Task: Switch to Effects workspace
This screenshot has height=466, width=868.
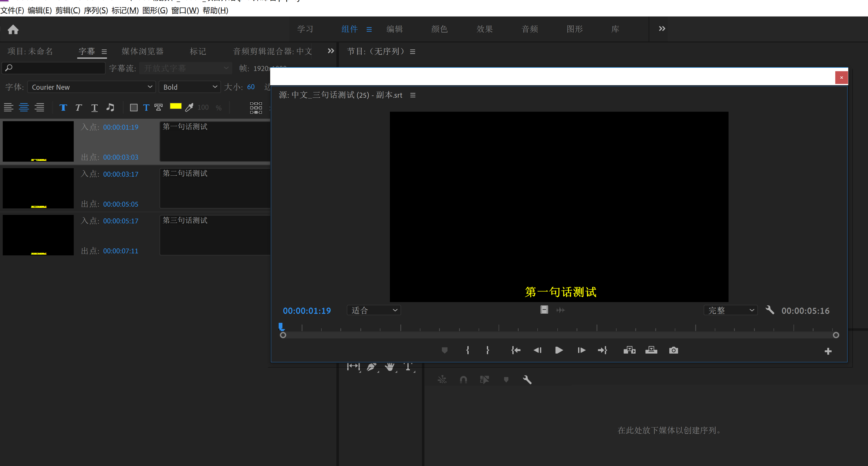Action: click(485, 29)
